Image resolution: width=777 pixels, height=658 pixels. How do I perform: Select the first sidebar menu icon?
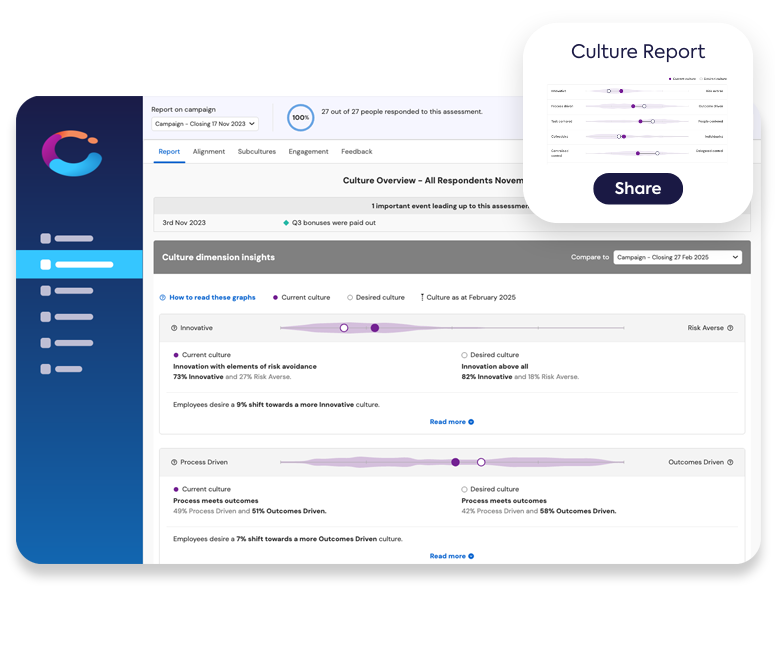(x=46, y=238)
